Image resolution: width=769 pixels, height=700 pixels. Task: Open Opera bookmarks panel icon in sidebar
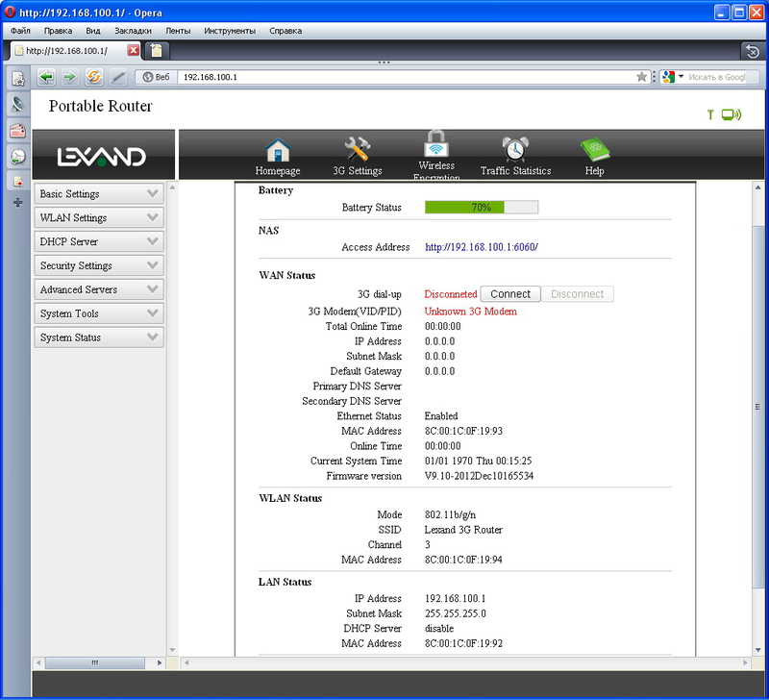[17, 79]
